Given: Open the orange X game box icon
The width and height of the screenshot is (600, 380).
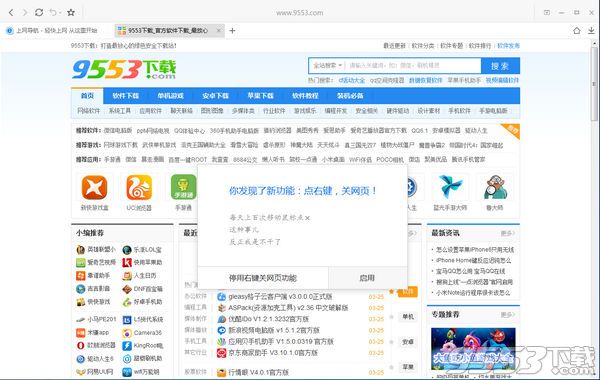Looking at the screenshot, I should click(95, 187).
